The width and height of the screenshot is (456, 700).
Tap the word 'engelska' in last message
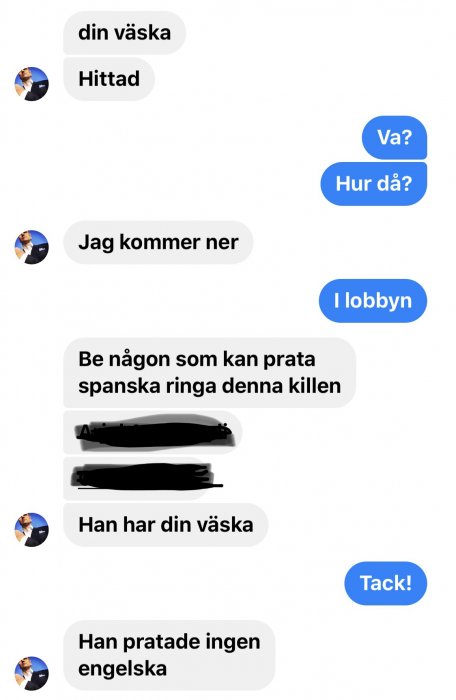pos(122,669)
